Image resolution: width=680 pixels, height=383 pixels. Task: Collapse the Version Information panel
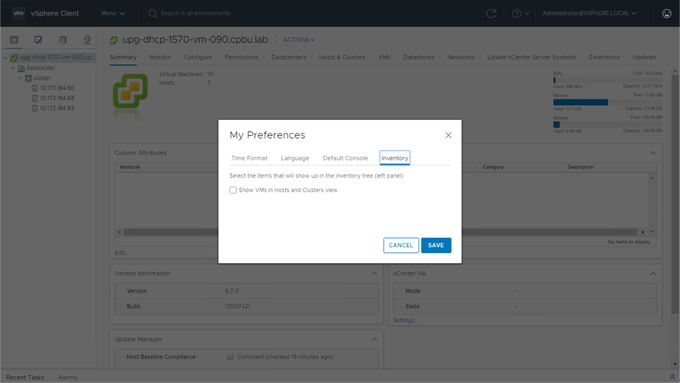[374, 274]
